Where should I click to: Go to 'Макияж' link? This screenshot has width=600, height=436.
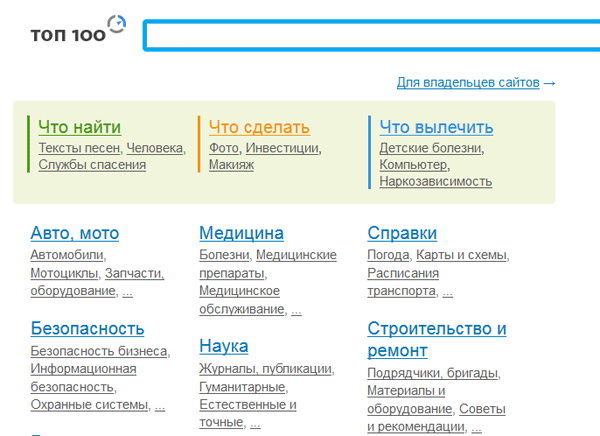click(x=231, y=165)
